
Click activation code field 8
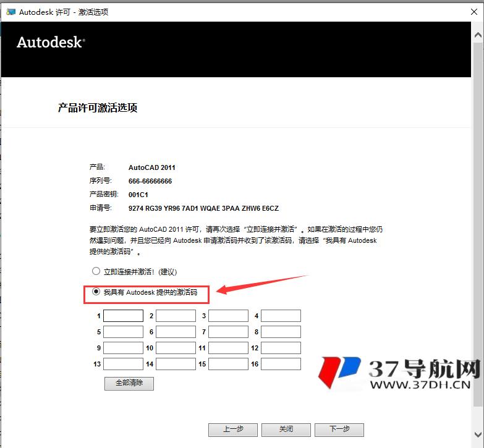click(281, 332)
